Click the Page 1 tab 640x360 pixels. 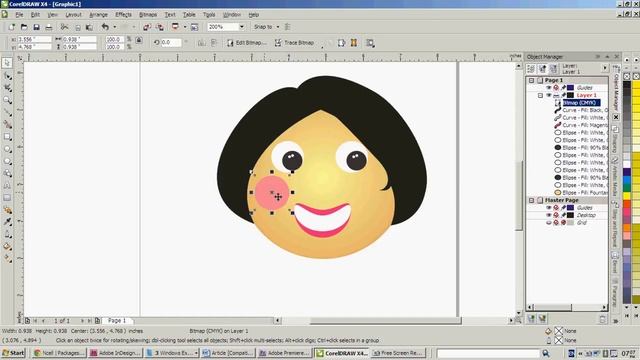[x=117, y=320]
